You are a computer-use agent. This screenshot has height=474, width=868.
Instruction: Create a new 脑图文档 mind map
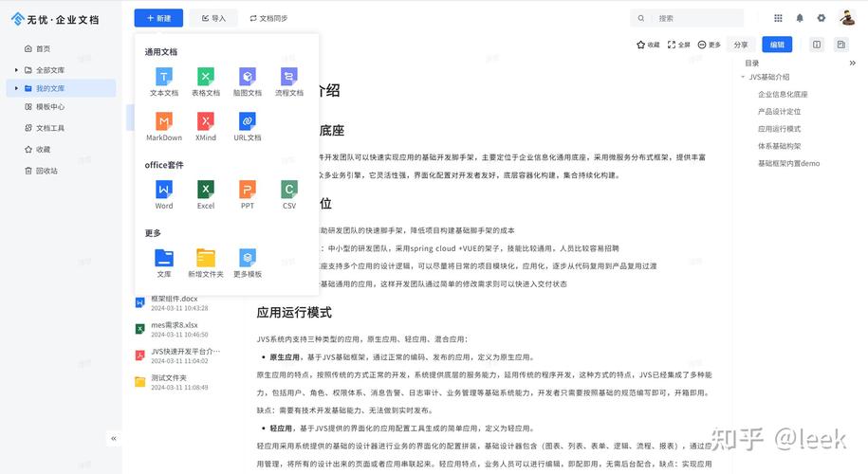248,82
